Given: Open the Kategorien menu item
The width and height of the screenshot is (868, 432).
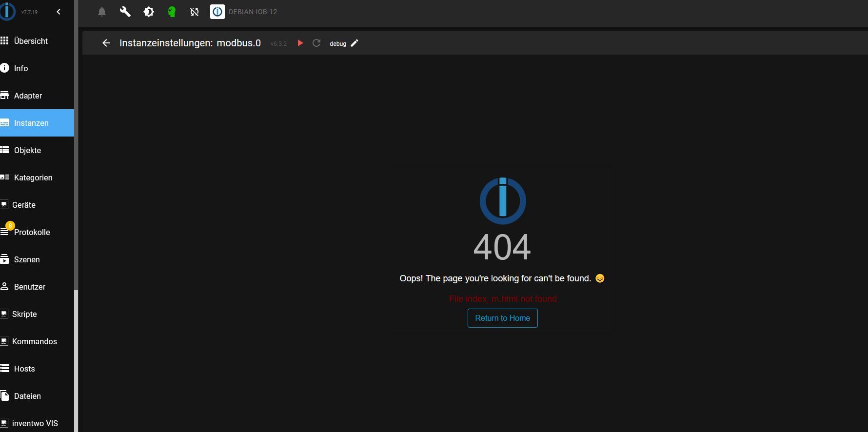Looking at the screenshot, I should 37,177.
